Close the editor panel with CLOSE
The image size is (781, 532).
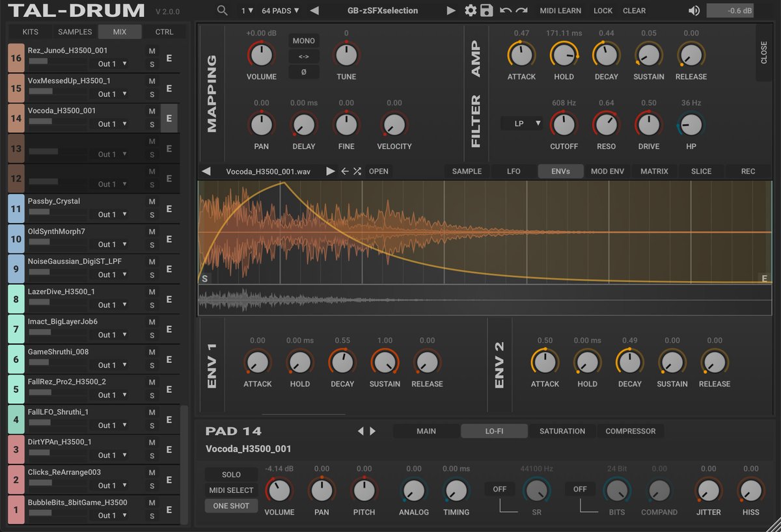point(764,53)
